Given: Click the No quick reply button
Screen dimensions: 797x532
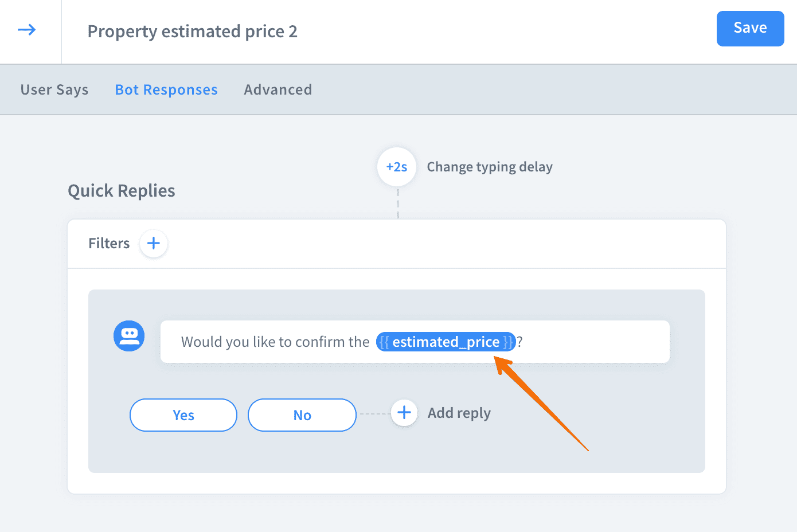Looking at the screenshot, I should tap(302, 415).
